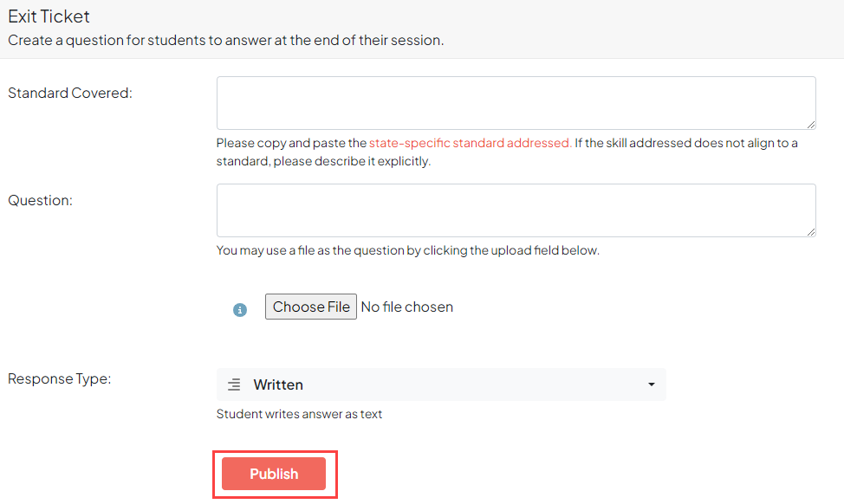Click the info icon beside Choose File

coord(240,309)
